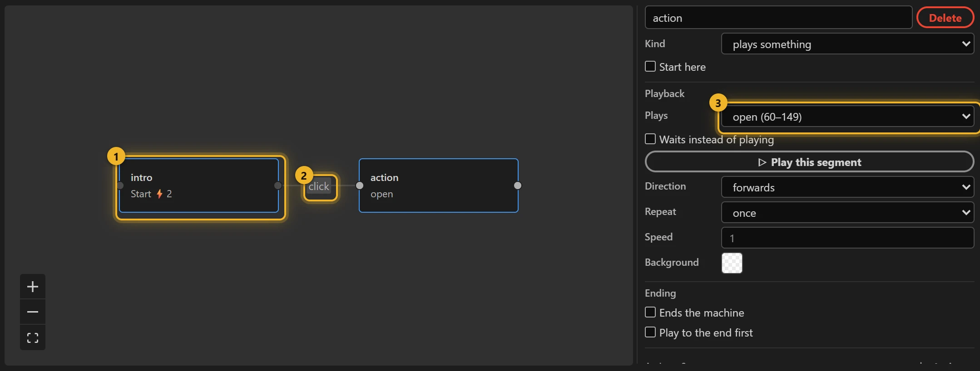Zoom out with the minus button

(x=33, y=312)
